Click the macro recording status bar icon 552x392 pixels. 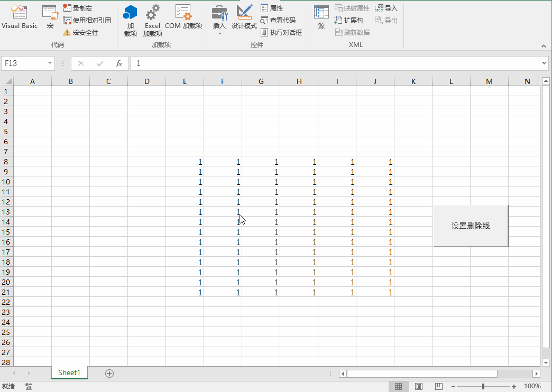[29, 386]
